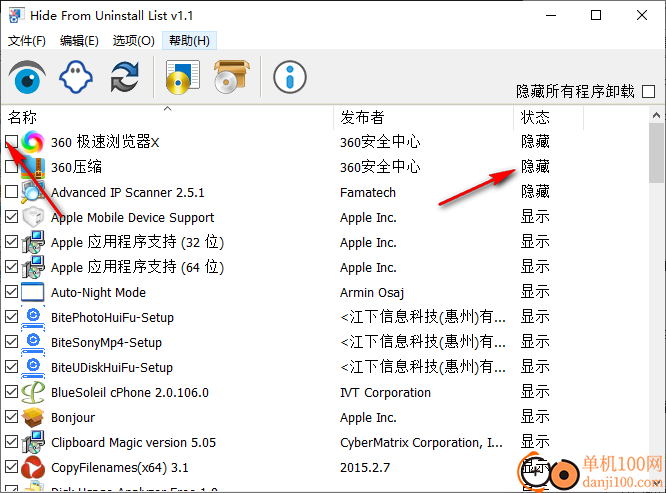The width and height of the screenshot is (666, 493).
Task: Uncheck the Clipboard Magic version 5.05 checkbox
Action: [x=11, y=442]
